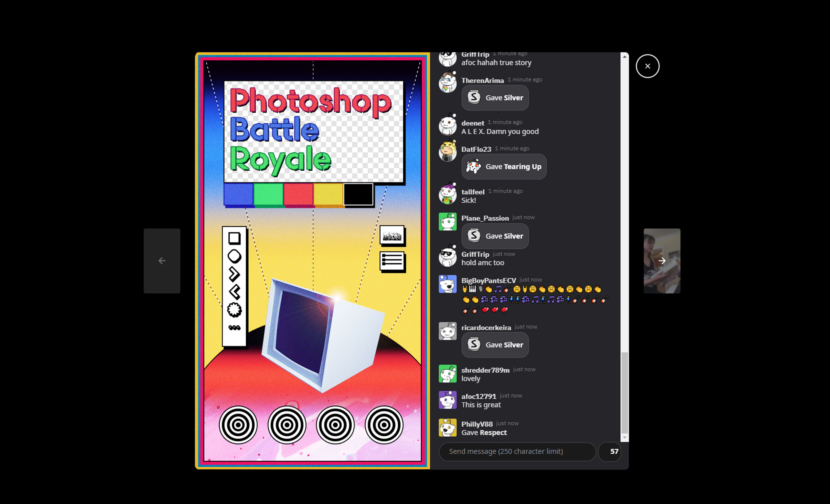Open BigBoyPantsECV's avatar
The width and height of the screenshot is (830, 504).
coord(447,284)
